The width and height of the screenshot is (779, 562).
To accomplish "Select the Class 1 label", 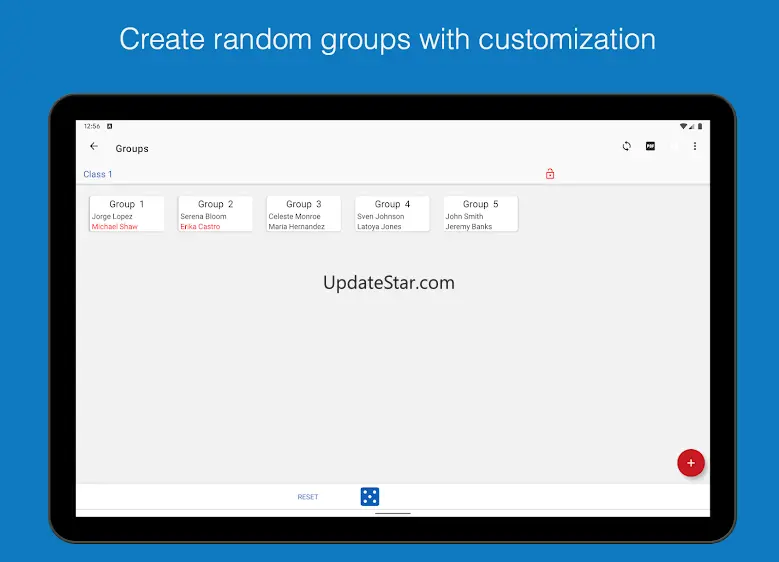I will pos(98,174).
